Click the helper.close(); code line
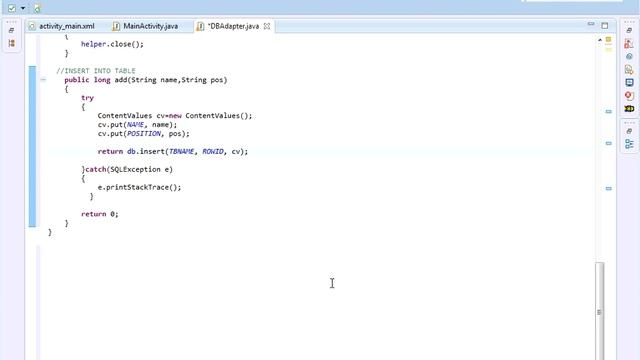 coord(112,44)
